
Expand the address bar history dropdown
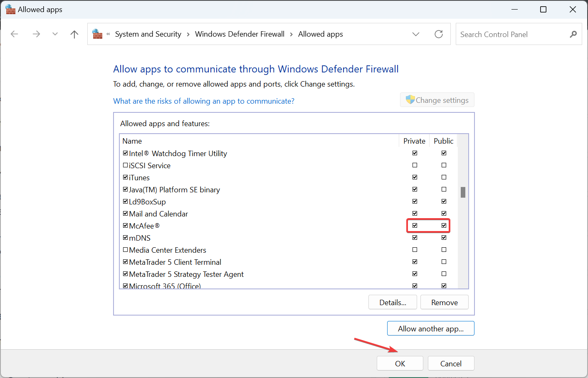tap(416, 34)
